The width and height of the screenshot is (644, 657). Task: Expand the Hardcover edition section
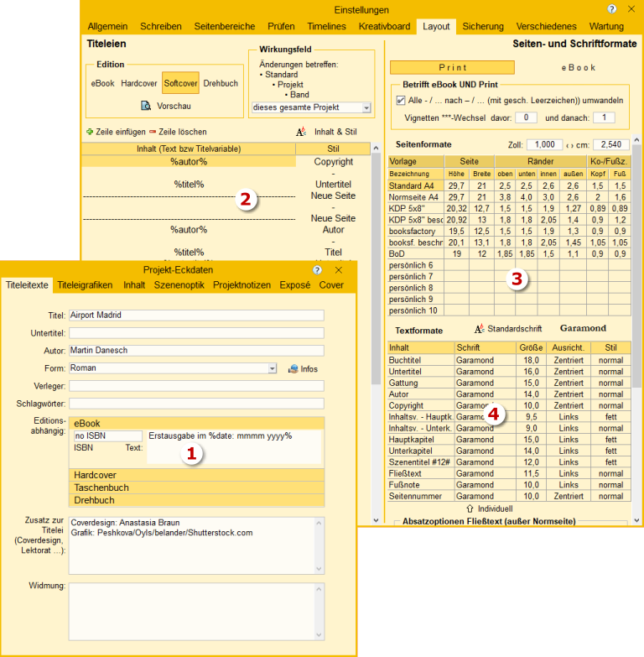[x=196, y=475]
